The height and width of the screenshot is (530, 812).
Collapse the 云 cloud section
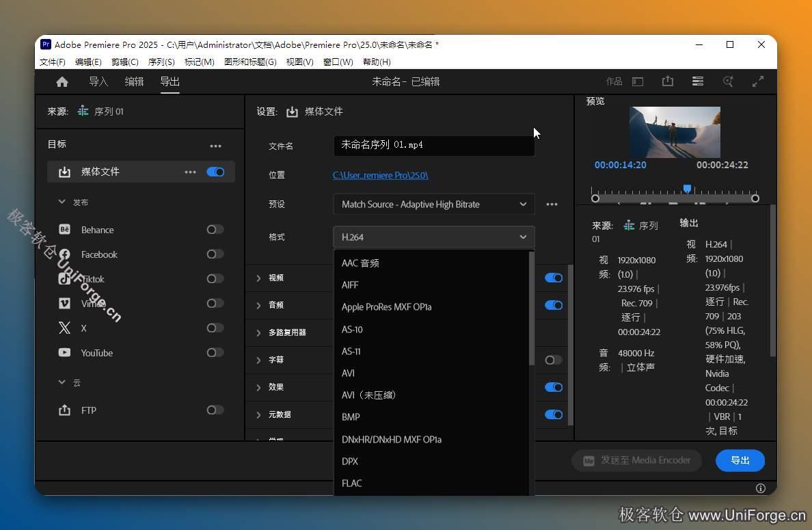coord(62,382)
